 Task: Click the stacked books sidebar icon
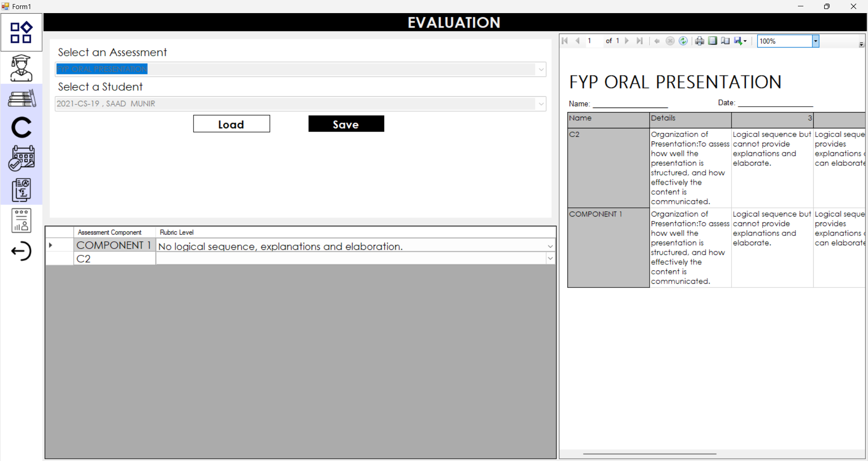[21, 98]
